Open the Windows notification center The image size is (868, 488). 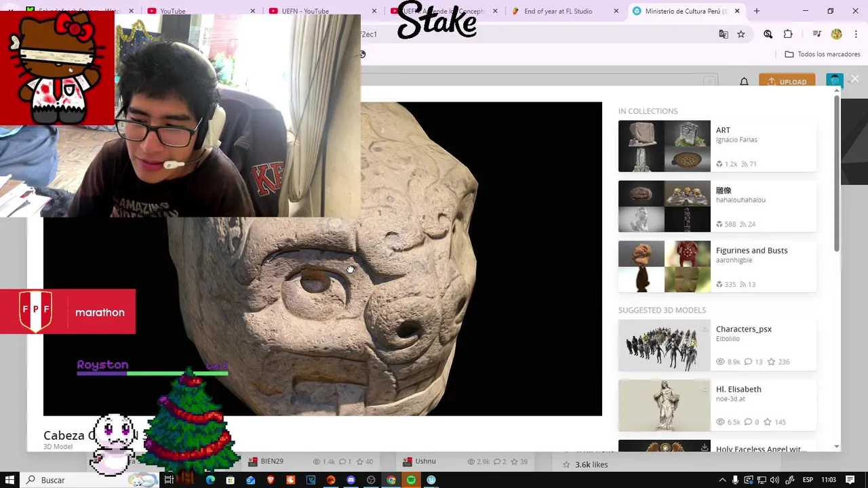pyautogui.click(x=850, y=480)
